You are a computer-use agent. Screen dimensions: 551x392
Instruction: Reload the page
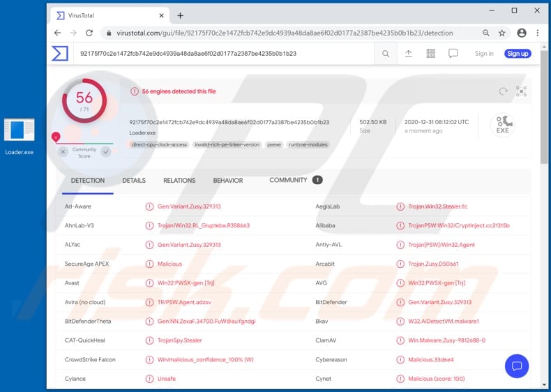coord(89,33)
